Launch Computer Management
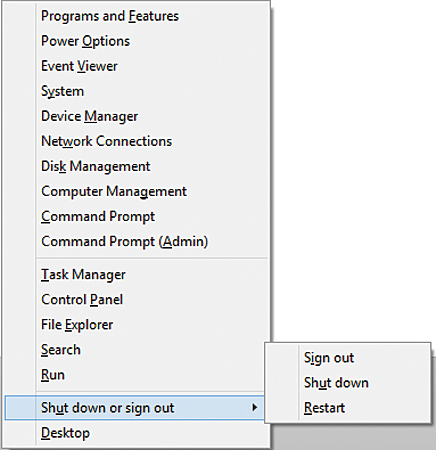 tap(114, 191)
